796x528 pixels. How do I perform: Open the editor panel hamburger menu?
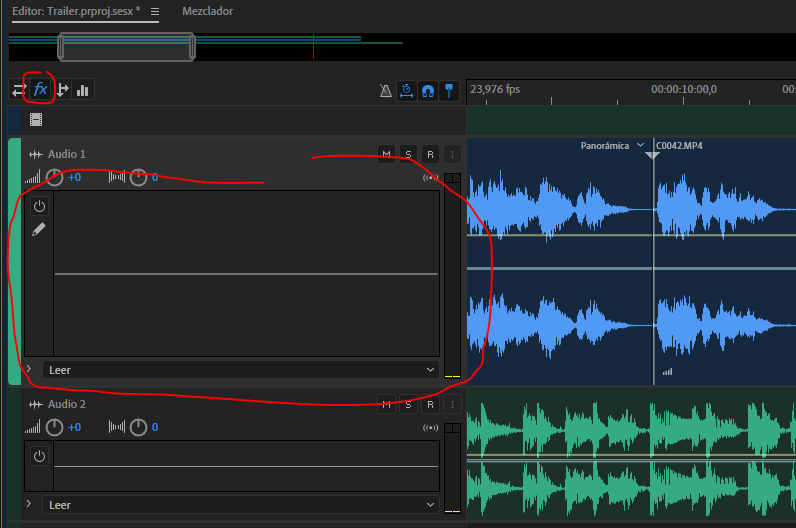point(155,11)
